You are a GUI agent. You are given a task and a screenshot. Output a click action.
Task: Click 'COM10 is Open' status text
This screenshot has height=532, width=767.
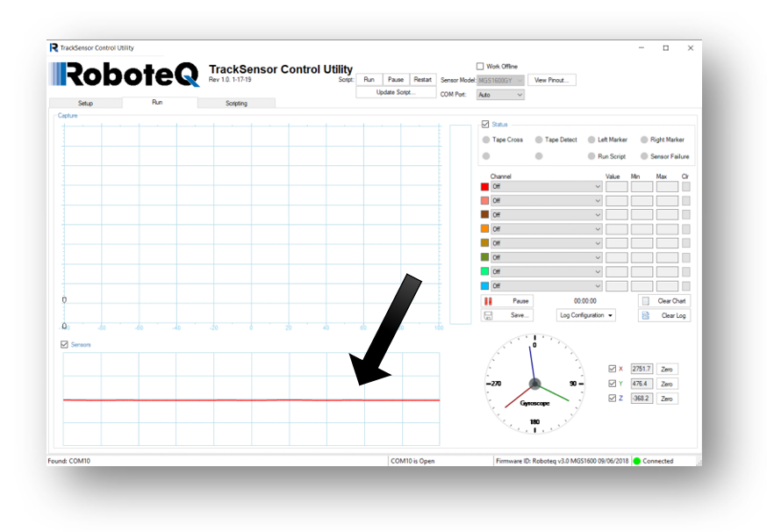(x=412, y=461)
